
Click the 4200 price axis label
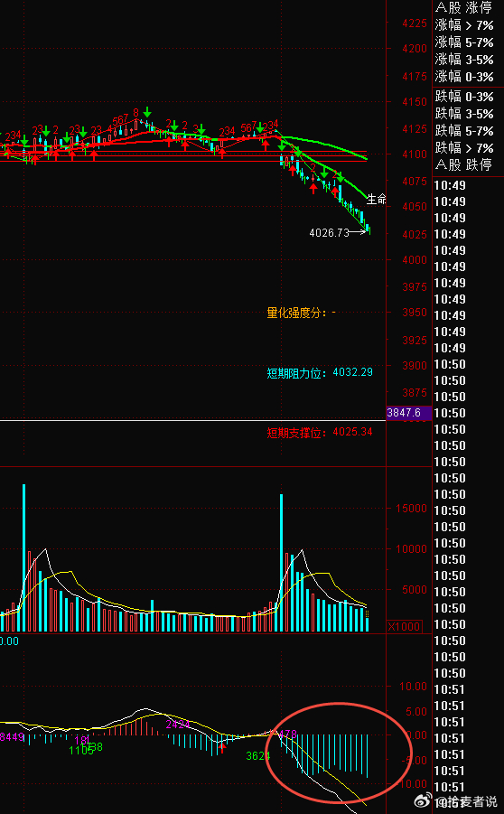coord(415,48)
